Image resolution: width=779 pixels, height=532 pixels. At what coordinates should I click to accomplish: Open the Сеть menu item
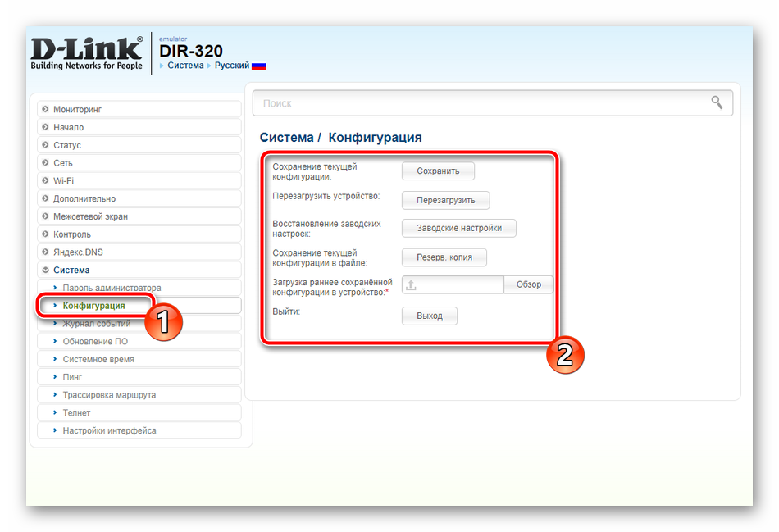(x=139, y=163)
